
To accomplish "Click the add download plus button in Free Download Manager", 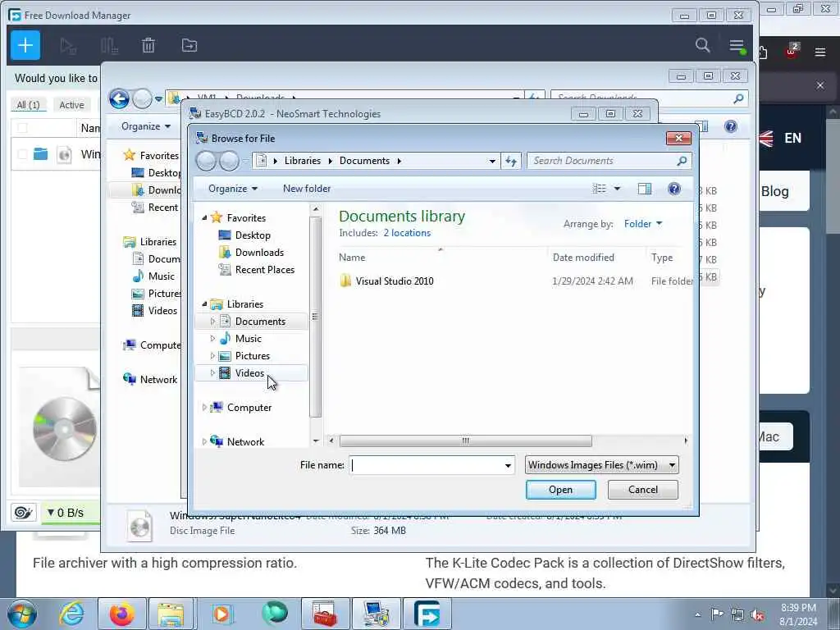I will click(x=25, y=46).
